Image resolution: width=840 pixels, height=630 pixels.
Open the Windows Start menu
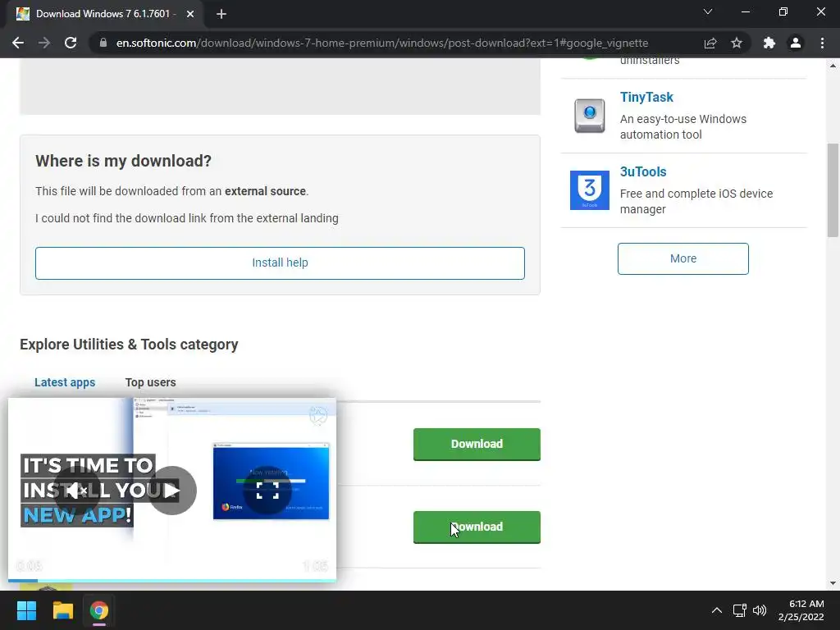point(26,610)
